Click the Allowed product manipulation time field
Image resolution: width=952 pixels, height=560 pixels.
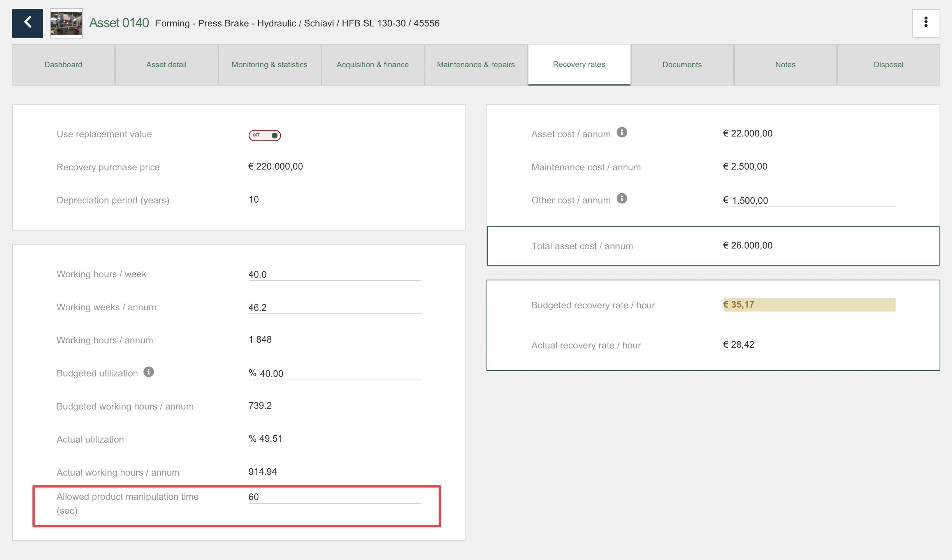click(x=334, y=497)
